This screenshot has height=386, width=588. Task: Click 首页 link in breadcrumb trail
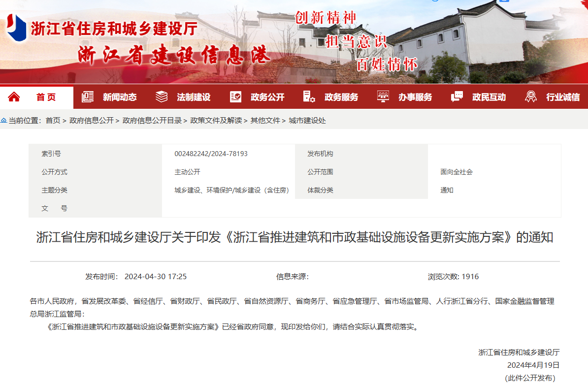[x=53, y=121]
